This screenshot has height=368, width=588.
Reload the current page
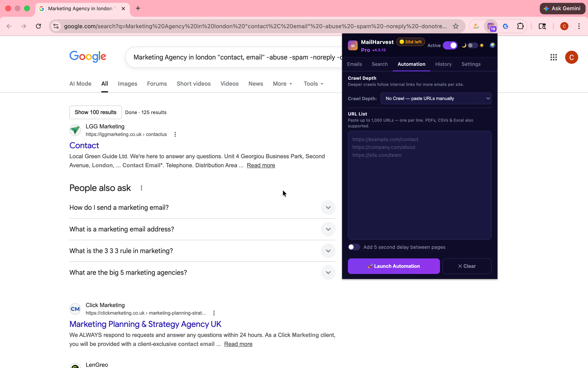(x=38, y=26)
